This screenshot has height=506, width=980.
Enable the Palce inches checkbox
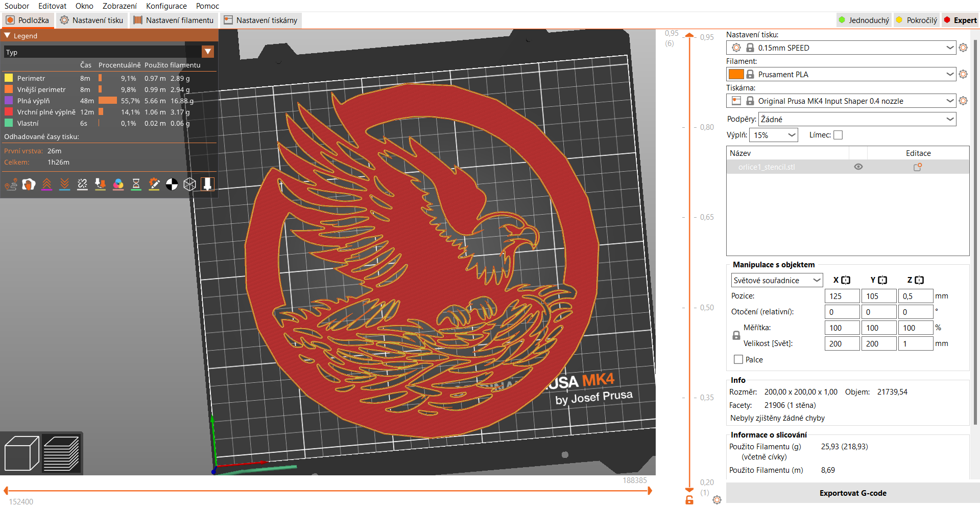pos(738,359)
